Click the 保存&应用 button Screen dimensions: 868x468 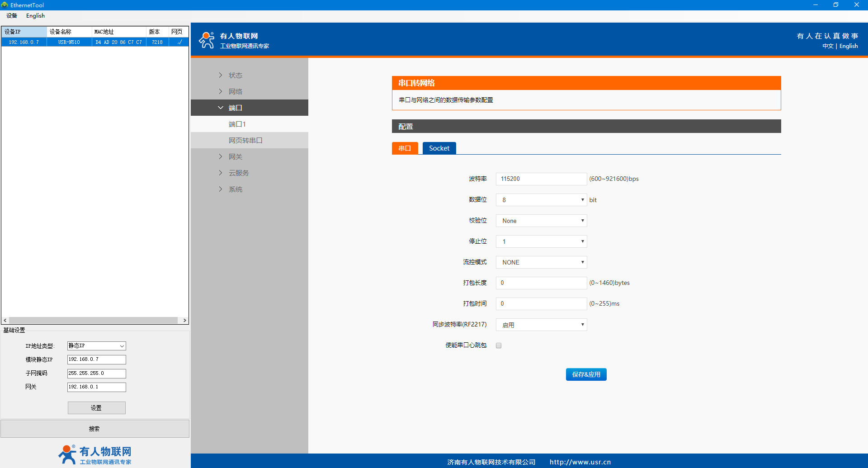click(x=586, y=374)
